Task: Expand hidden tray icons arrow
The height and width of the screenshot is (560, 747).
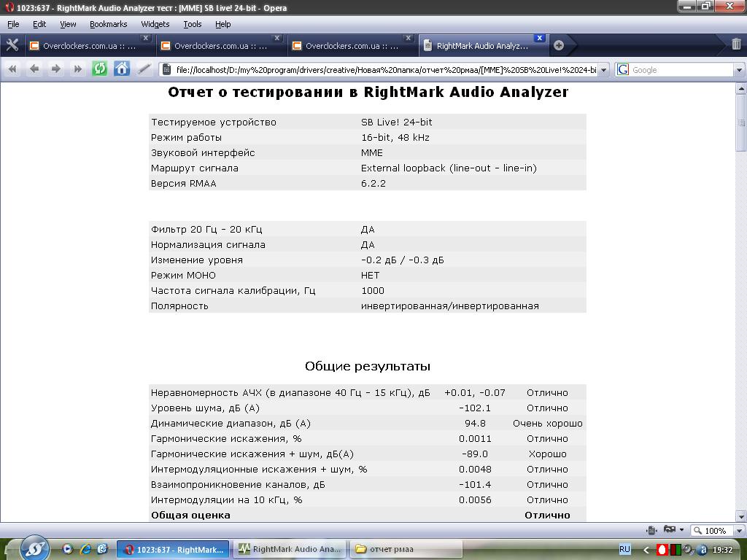Action: pyautogui.click(x=646, y=550)
